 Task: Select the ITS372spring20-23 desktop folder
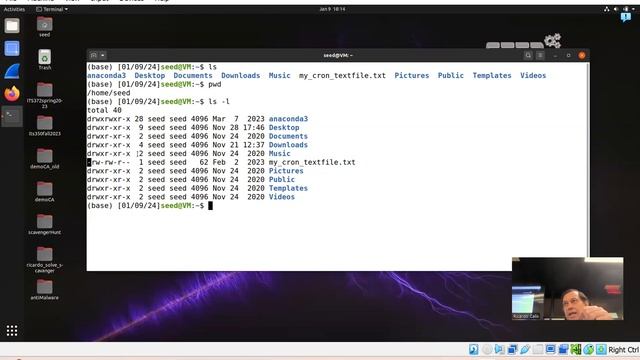(x=44, y=95)
